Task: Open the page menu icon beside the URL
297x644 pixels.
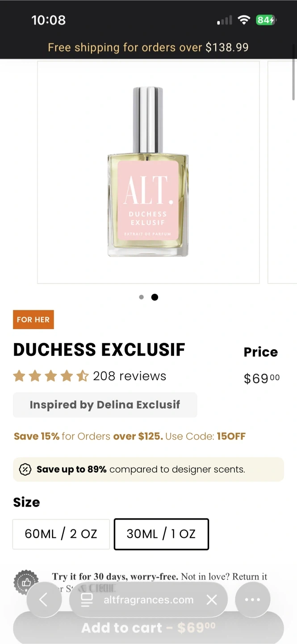Action: (x=87, y=600)
